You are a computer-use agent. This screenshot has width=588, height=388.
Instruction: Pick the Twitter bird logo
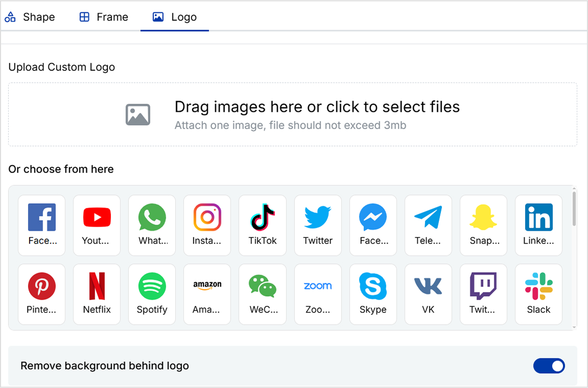pyautogui.click(x=318, y=225)
